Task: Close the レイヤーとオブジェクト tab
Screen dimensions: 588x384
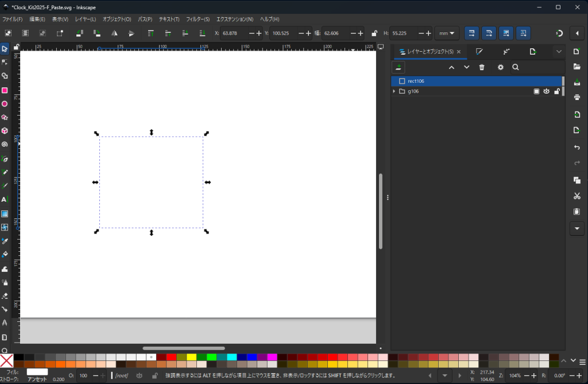Action: 459,52
